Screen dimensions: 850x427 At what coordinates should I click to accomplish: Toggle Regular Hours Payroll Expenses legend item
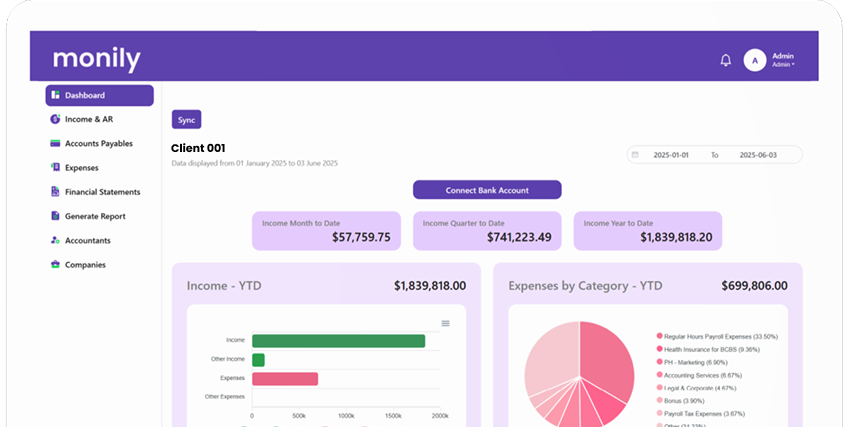720,336
